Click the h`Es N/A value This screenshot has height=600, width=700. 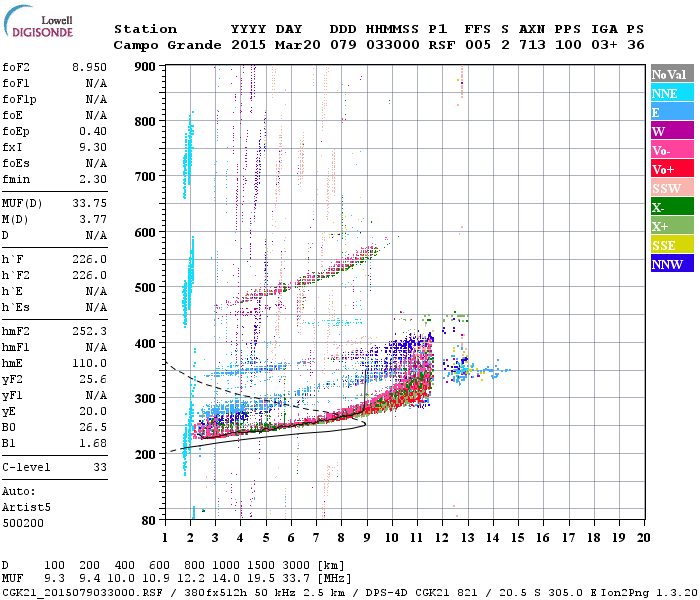(x=96, y=308)
